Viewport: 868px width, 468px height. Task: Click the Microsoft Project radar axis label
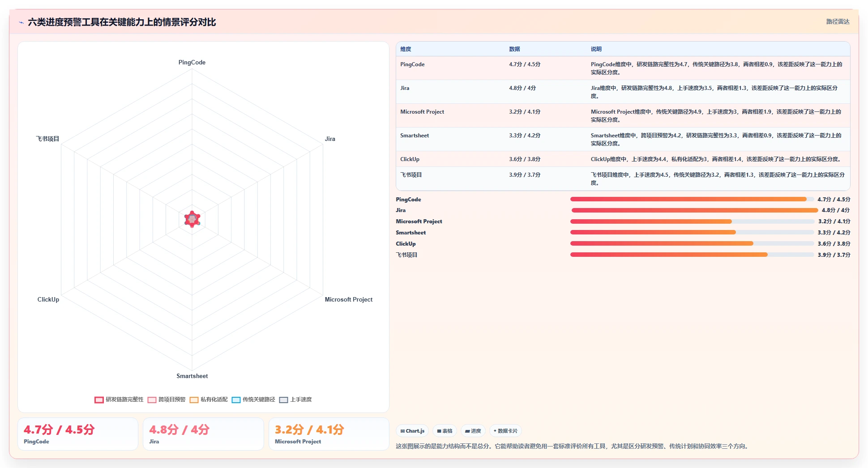coord(348,300)
